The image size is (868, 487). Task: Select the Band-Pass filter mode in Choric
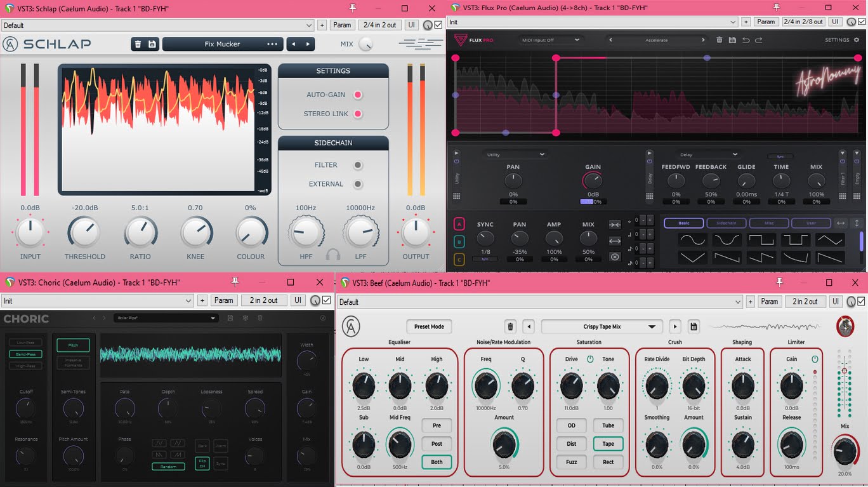pyautogui.click(x=27, y=354)
